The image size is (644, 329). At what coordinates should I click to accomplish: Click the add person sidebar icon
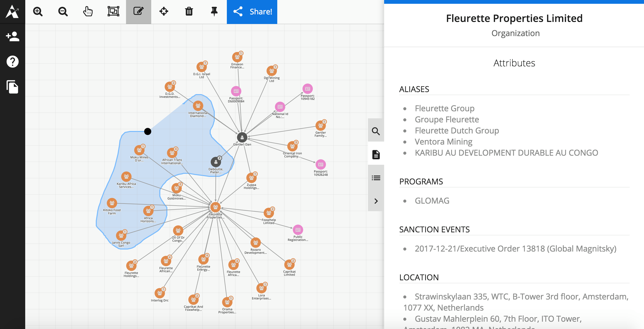click(12, 37)
